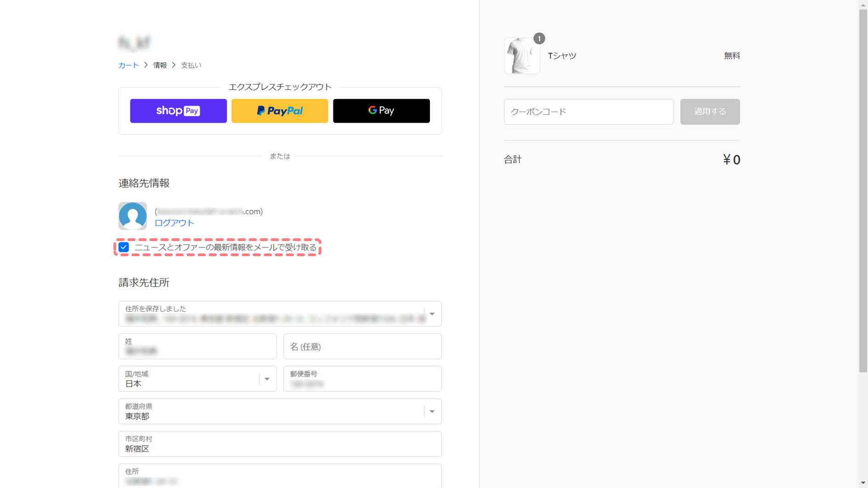This screenshot has height=488, width=868.
Task: Click the エクスプレスチェックアウト heading
Action: 280,87
